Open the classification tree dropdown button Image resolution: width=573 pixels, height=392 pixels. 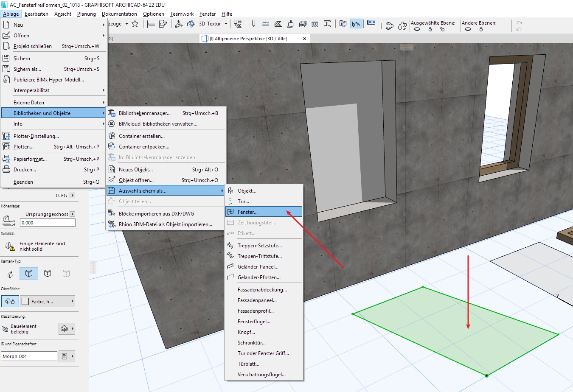67,328
